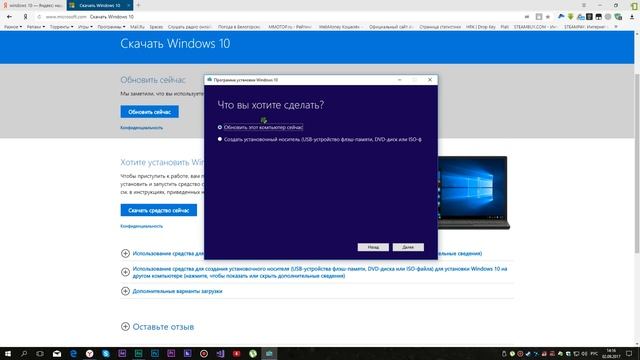The height and width of the screenshot is (360, 640).
Task: Open the "Разное" bookmarks folder dropdown
Action: [x=13, y=27]
